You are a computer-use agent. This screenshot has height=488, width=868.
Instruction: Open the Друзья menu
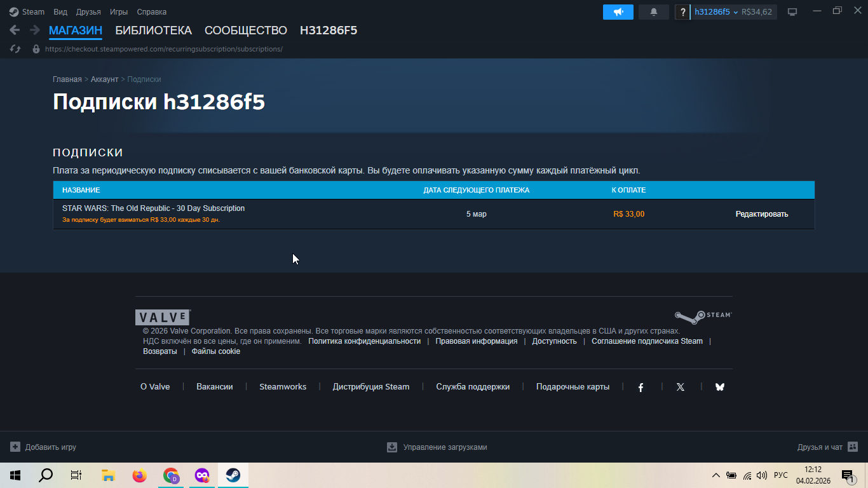pos(88,12)
